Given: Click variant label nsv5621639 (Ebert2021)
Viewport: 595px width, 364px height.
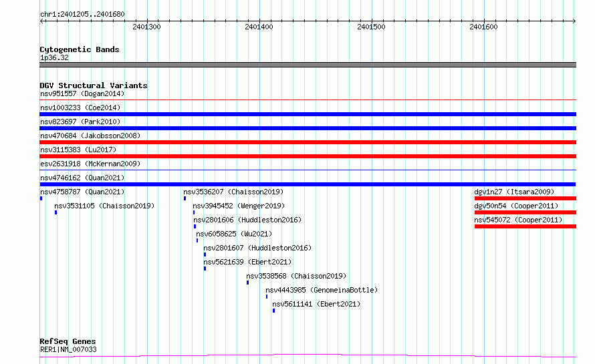Looking at the screenshot, I should click(247, 262).
